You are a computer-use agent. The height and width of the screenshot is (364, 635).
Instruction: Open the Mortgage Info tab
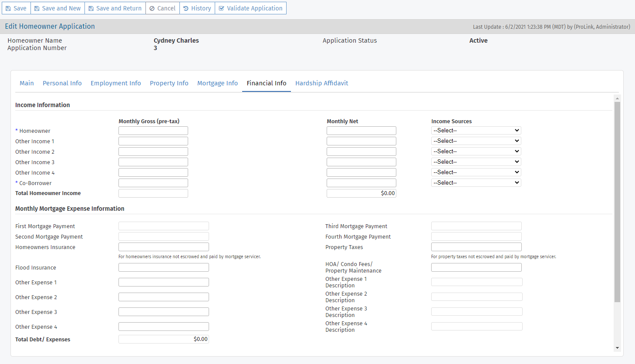(x=217, y=83)
